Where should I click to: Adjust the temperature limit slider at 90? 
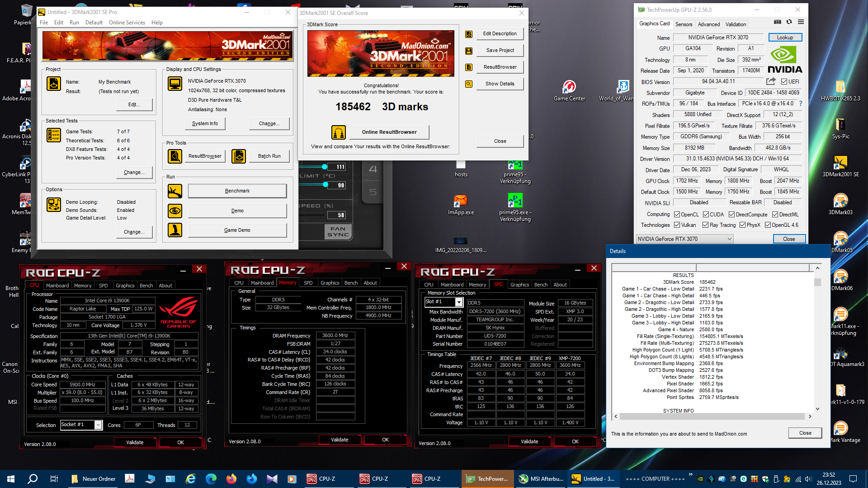coord(325,185)
